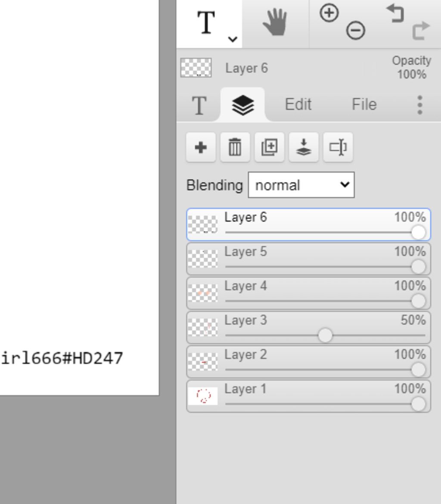This screenshot has height=504, width=441.
Task: Open the three-dot more options menu
Action: click(420, 105)
